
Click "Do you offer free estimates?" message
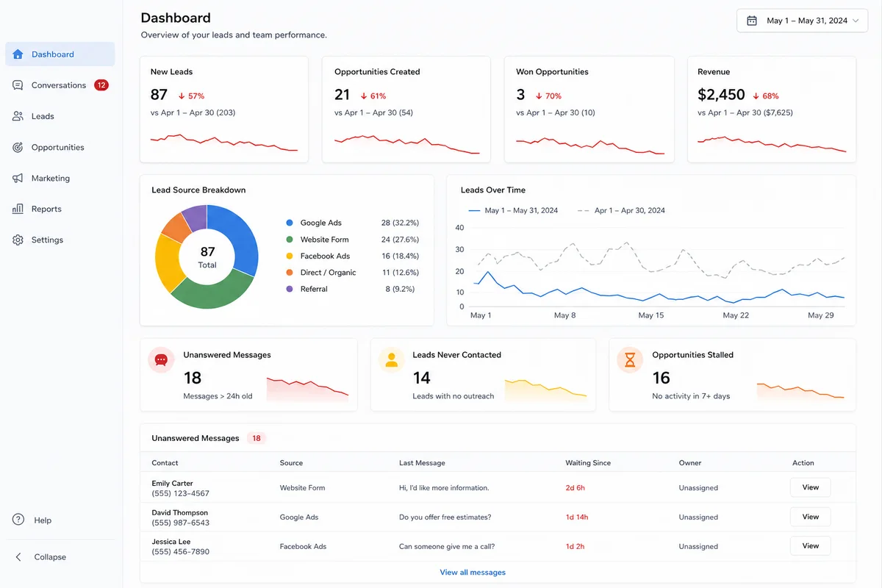click(x=445, y=517)
